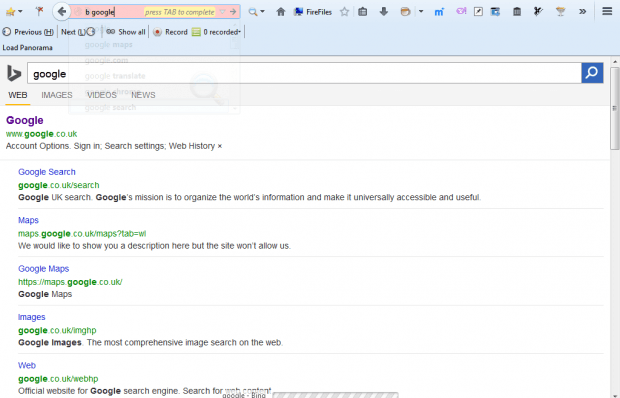This screenshot has height=398, width=620.
Task: Open the FireFiles toolbar button
Action: [x=312, y=12]
